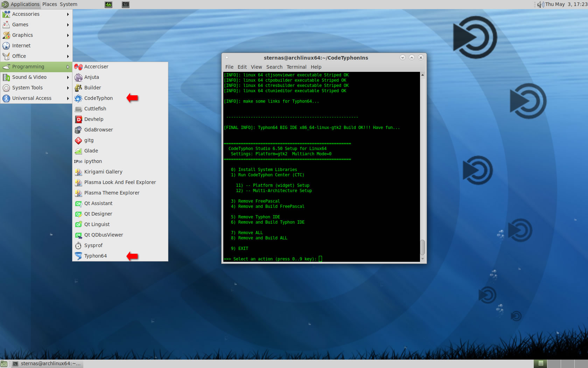Expand the Graphics submenu
Viewport: 588px width, 368px height.
36,35
